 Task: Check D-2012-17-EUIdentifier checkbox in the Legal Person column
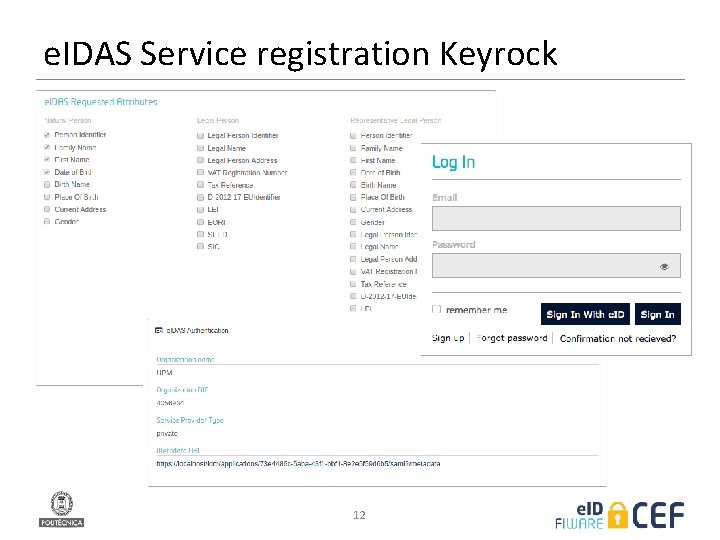point(200,197)
